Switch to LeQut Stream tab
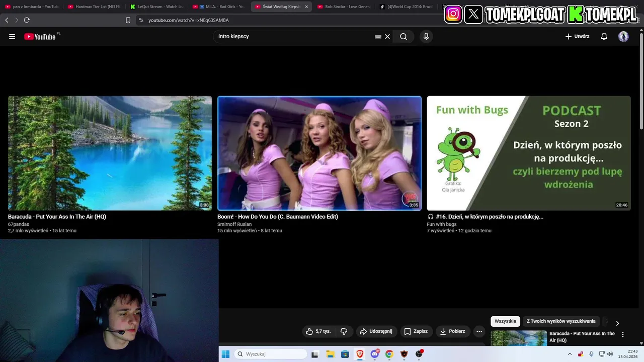 [x=156, y=7]
